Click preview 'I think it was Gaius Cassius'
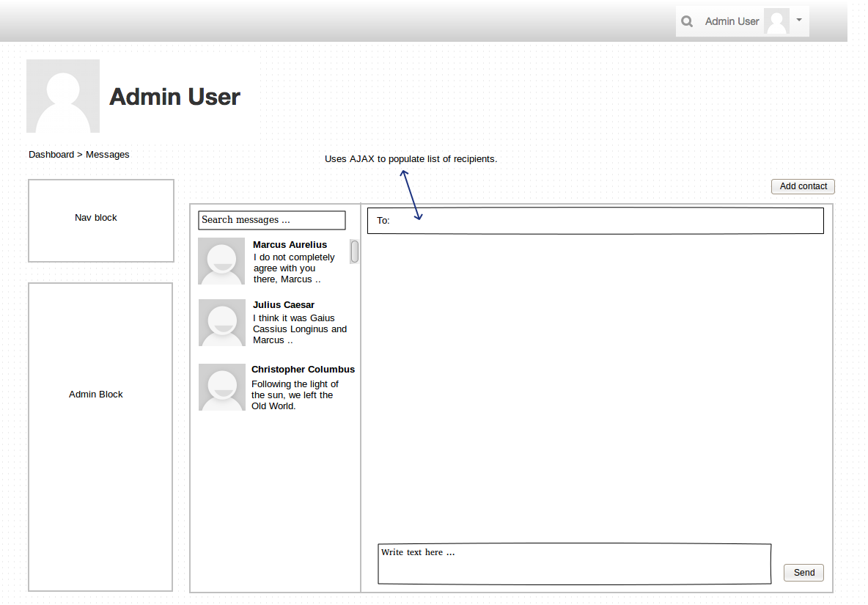868x605 pixels. coord(300,329)
